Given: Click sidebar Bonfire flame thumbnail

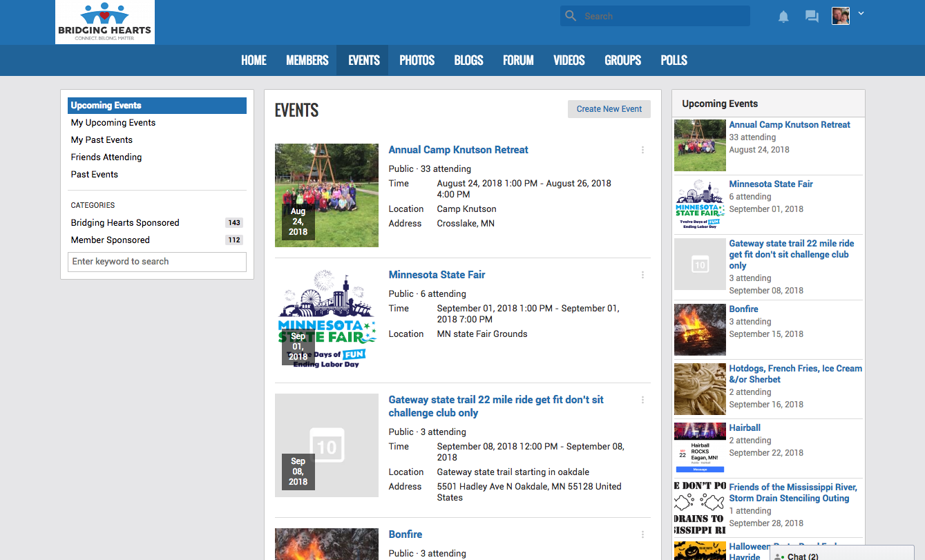Looking at the screenshot, I should point(700,329).
